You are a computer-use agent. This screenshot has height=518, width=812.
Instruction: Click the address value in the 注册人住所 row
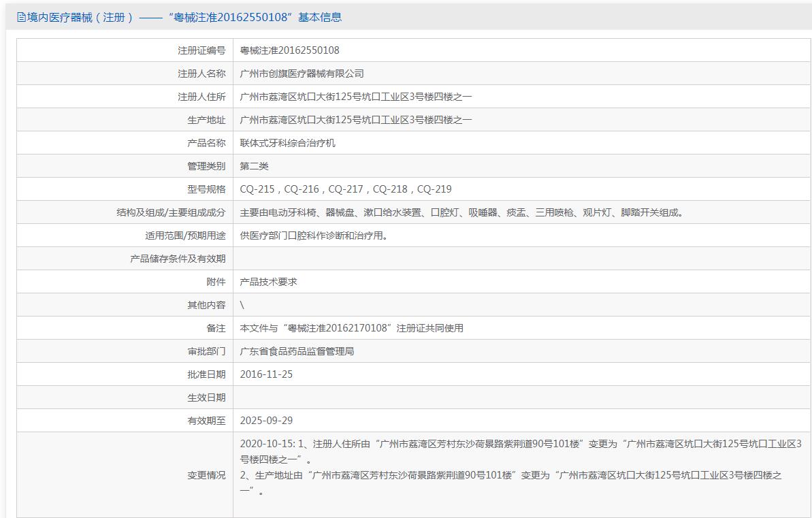pos(355,97)
